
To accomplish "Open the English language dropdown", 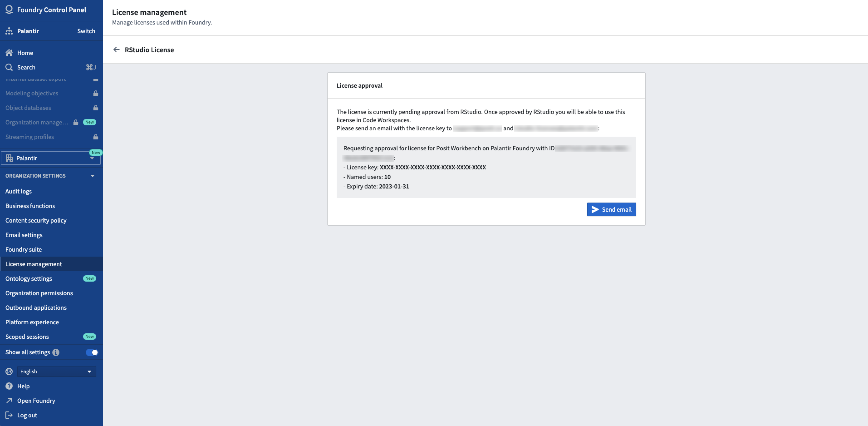I will [x=57, y=371].
